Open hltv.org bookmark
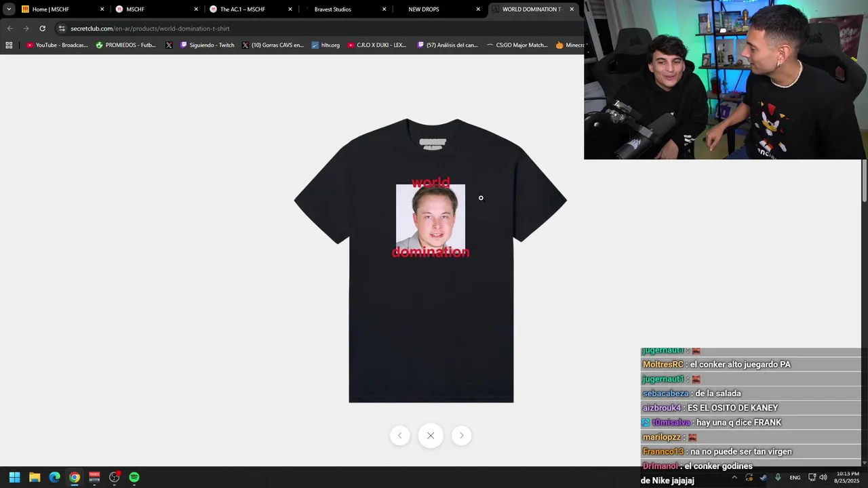Image resolution: width=868 pixels, height=488 pixels. click(325, 45)
